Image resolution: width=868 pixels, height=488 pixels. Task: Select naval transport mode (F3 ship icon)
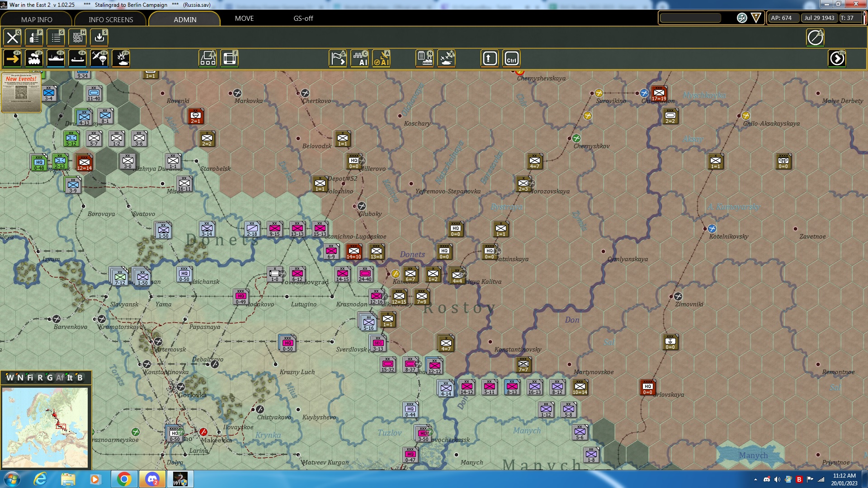(56, 58)
